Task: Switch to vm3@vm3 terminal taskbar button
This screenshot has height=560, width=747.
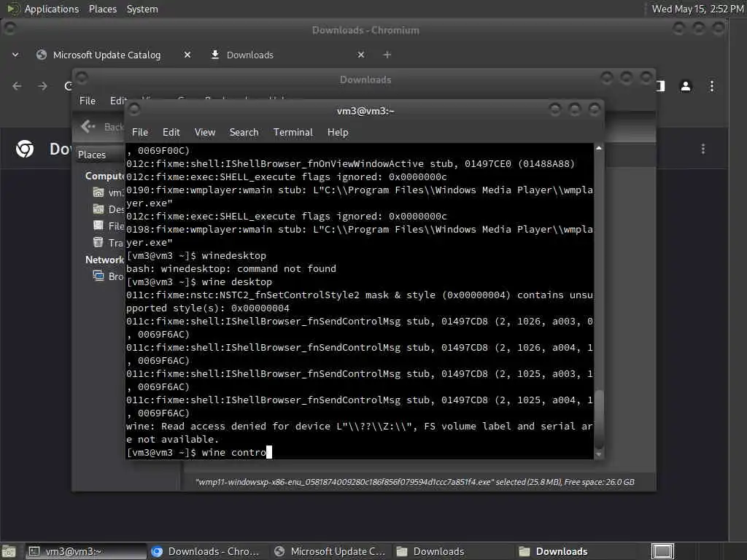Action: [86, 551]
